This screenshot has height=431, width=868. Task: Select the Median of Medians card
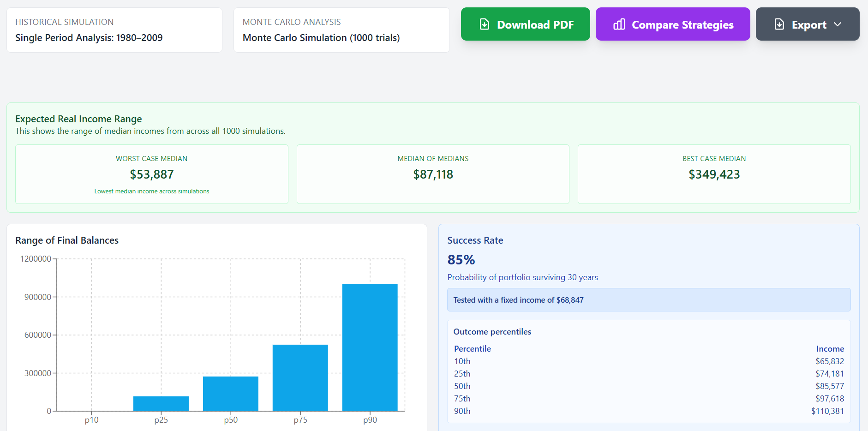point(433,174)
